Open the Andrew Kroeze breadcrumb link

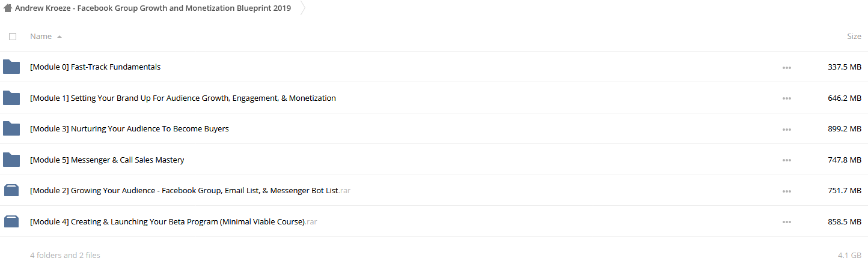coord(153,8)
